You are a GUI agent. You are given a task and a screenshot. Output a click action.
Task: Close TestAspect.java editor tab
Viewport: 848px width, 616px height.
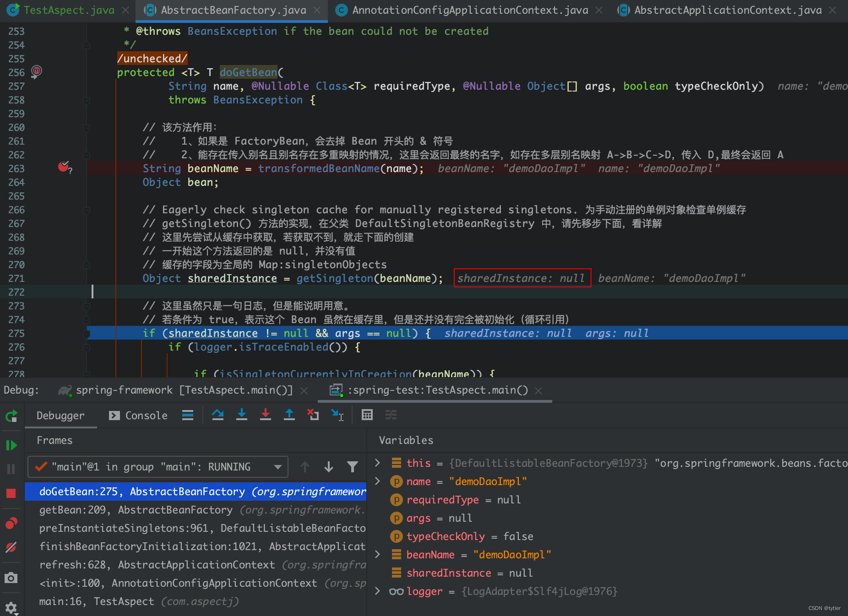pos(125,10)
